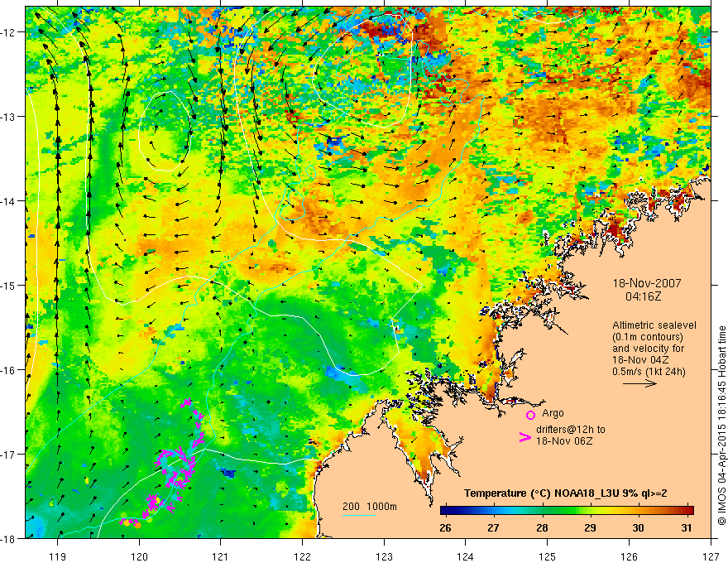Click the '18-Nov 04Z' caption line
The image size is (728, 563).
pos(641,359)
